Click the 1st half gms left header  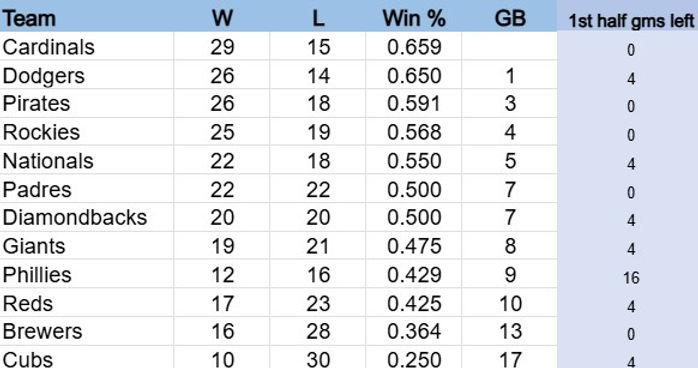pyautogui.click(x=631, y=21)
